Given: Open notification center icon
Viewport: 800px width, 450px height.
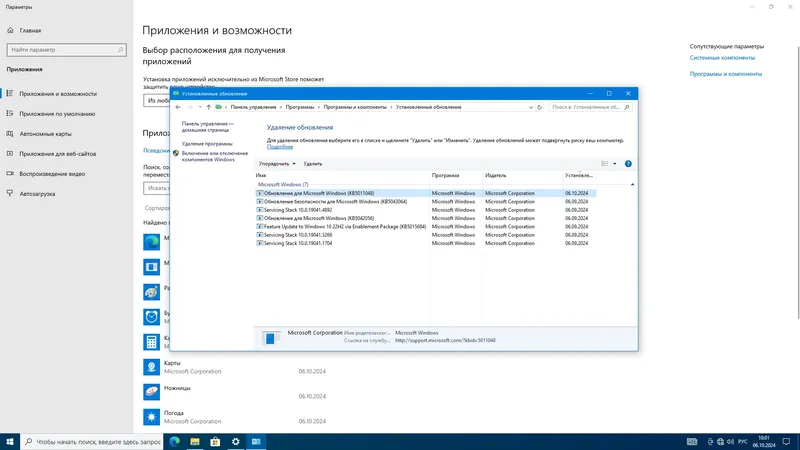Looking at the screenshot, I should (x=787, y=441).
